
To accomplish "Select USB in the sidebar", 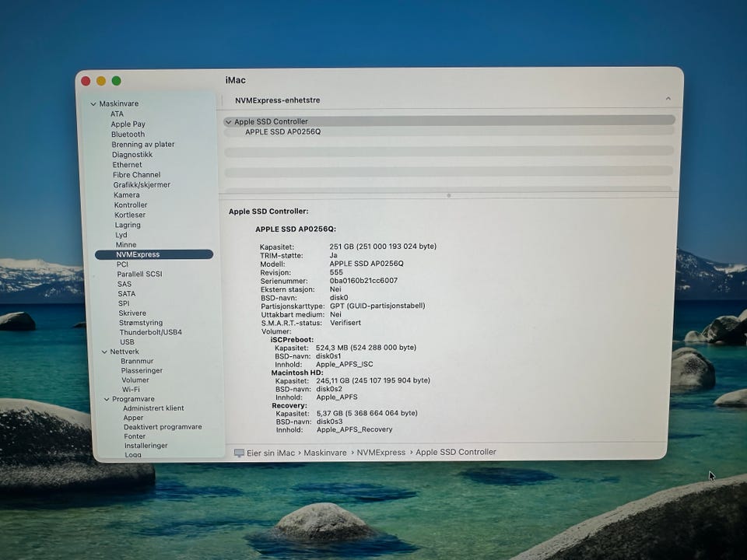I will (127, 342).
